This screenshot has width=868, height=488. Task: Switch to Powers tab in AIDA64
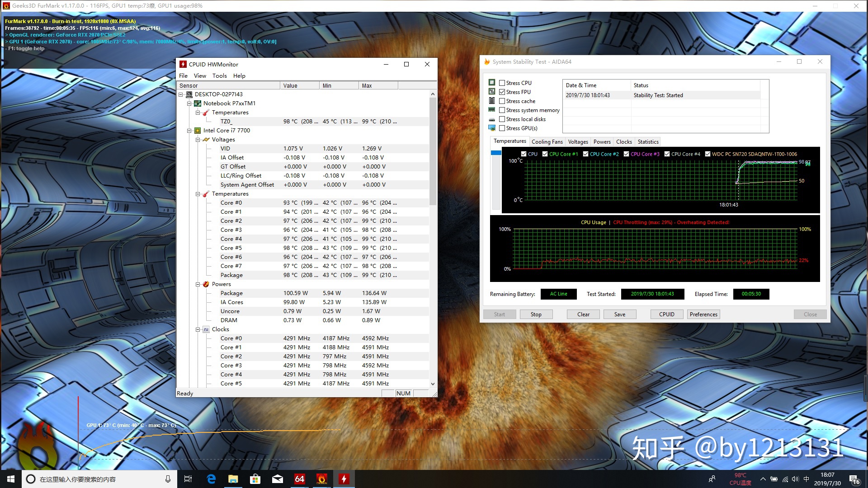coord(602,142)
